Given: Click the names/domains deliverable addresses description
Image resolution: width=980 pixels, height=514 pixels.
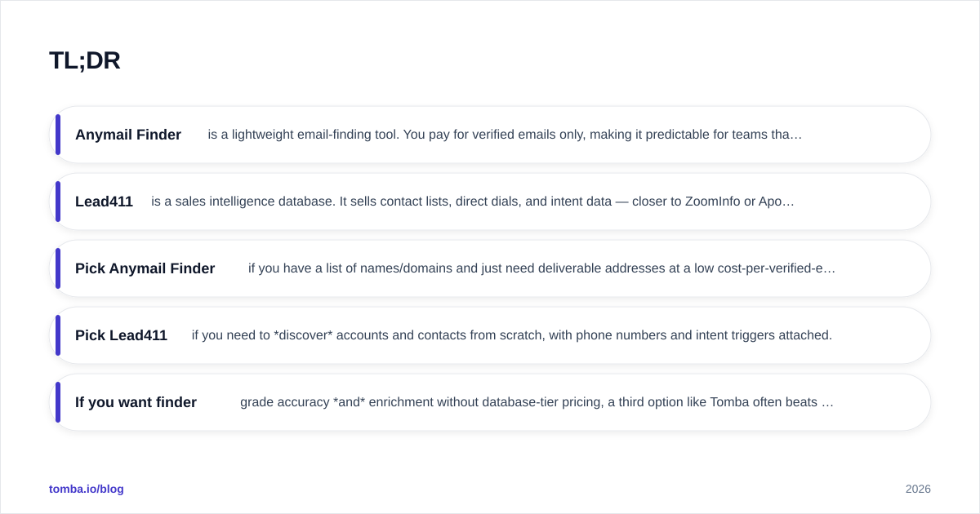Looking at the screenshot, I should point(541,268).
